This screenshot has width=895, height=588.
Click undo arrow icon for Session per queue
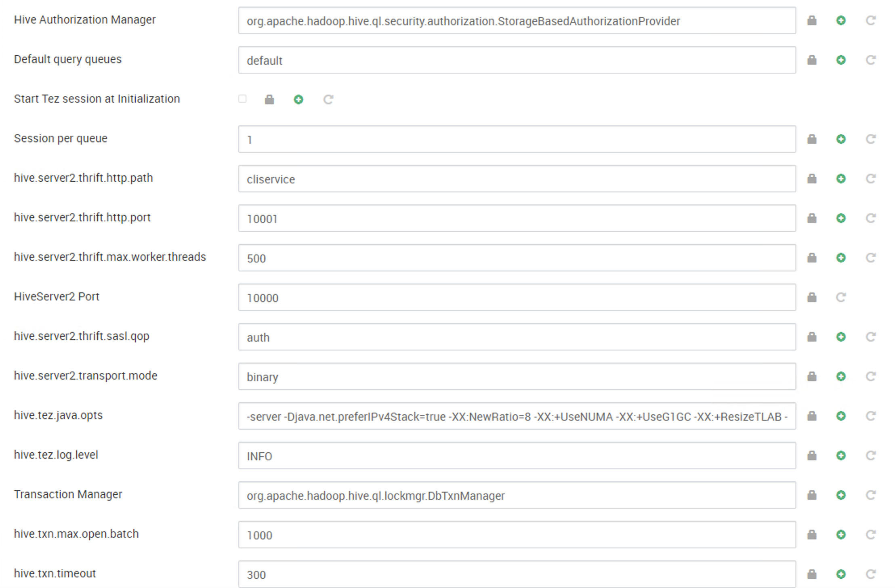pyautogui.click(x=870, y=139)
